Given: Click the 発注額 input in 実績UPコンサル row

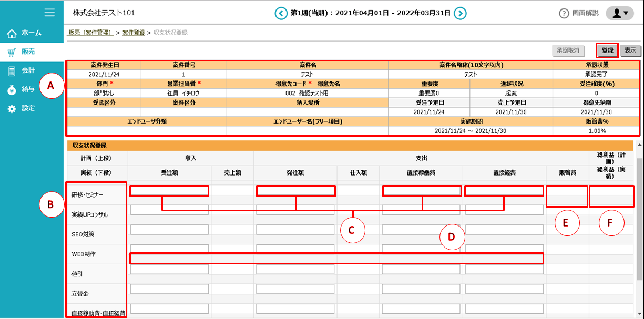Looking at the screenshot, I should 295,209.
